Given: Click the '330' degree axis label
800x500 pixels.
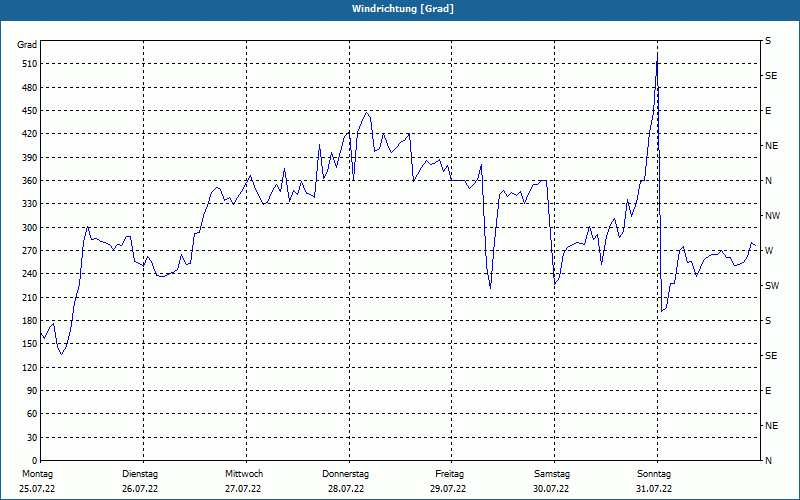Looking at the screenshot, I should pos(29,204).
